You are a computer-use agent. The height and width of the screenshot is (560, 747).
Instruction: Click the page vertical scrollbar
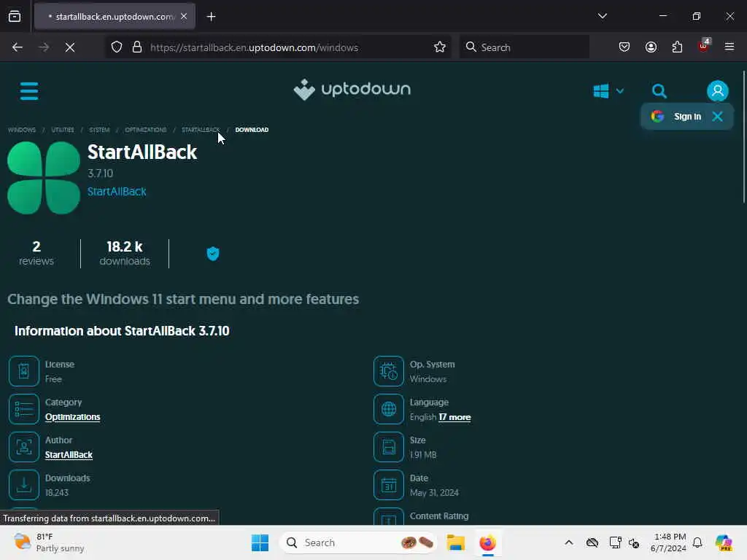tap(743, 137)
